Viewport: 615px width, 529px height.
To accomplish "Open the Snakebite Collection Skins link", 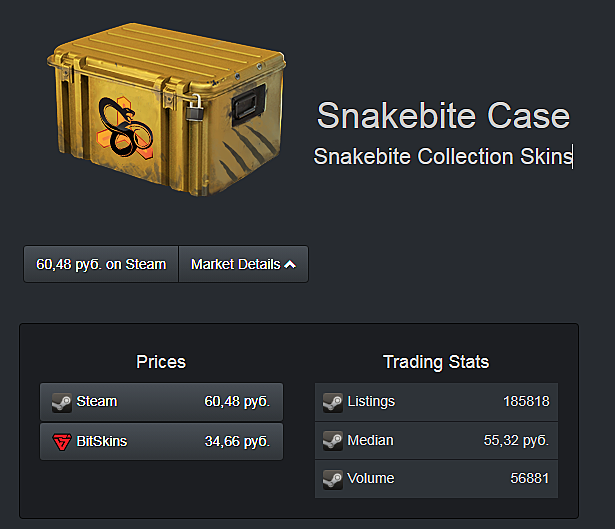I will click(442, 157).
